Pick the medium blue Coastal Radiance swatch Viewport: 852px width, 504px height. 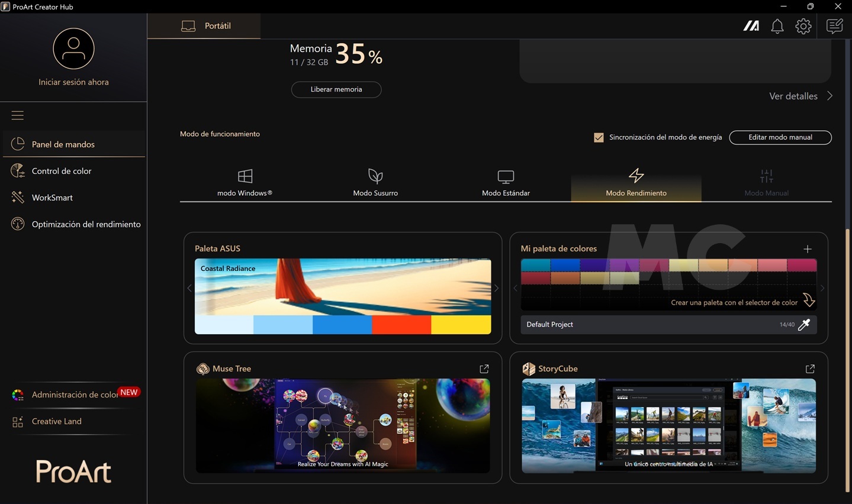pyautogui.click(x=342, y=325)
